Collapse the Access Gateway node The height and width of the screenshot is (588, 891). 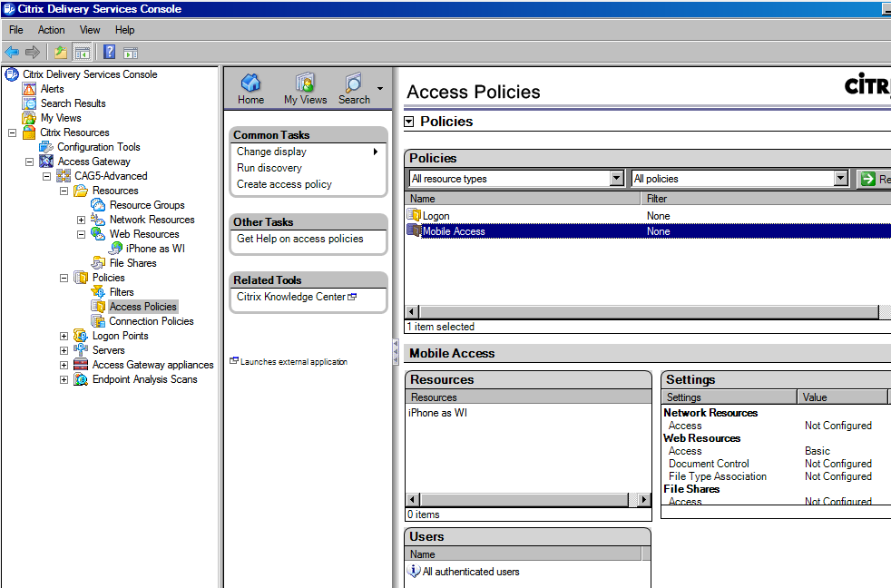(30, 162)
